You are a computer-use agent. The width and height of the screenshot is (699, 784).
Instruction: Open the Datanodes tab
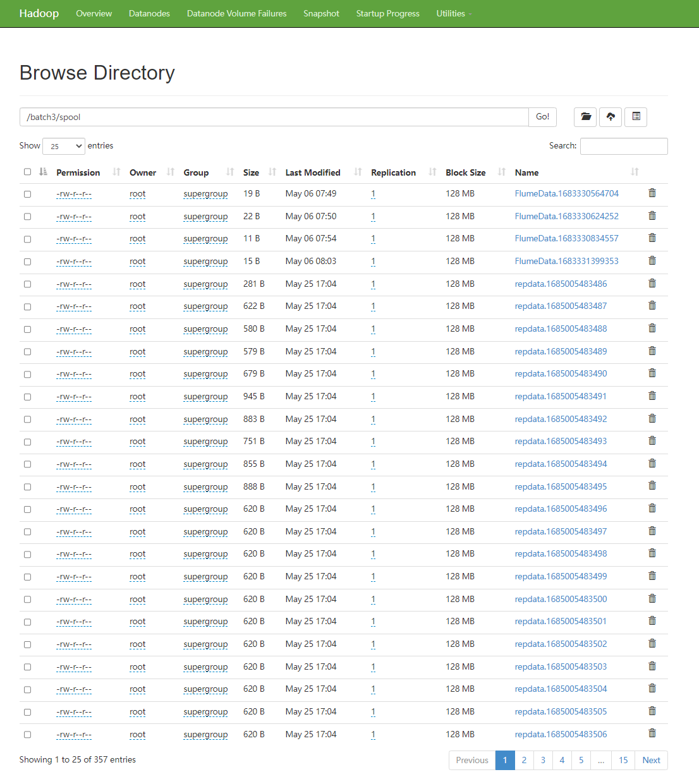149,13
